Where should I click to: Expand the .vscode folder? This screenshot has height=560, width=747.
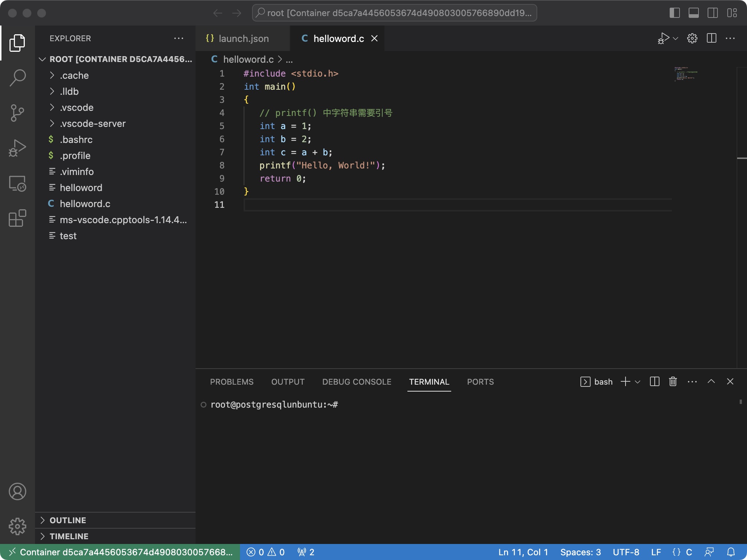tap(77, 108)
